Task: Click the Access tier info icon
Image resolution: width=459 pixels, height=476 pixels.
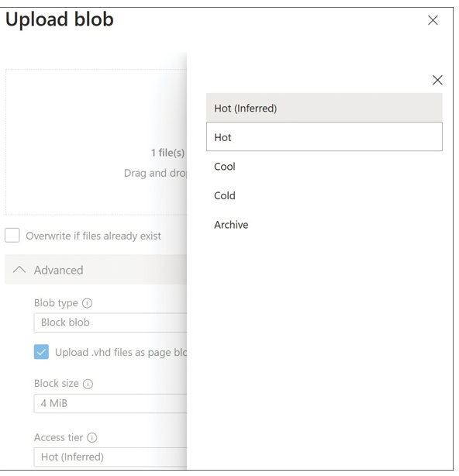Action: pos(92,437)
